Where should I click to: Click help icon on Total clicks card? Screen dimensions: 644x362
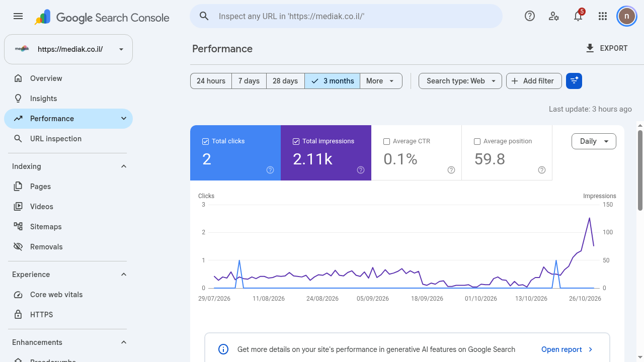(x=270, y=170)
